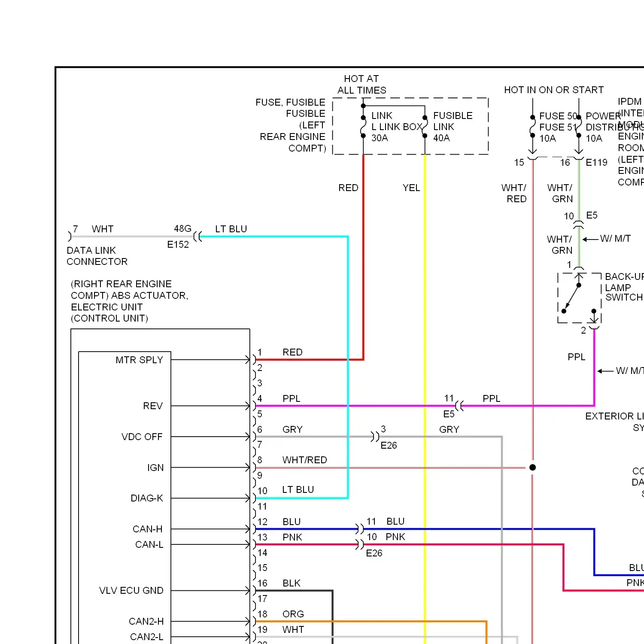The width and height of the screenshot is (644, 644).
Task: Select the GRY label at pin 6
Action: pos(292,429)
